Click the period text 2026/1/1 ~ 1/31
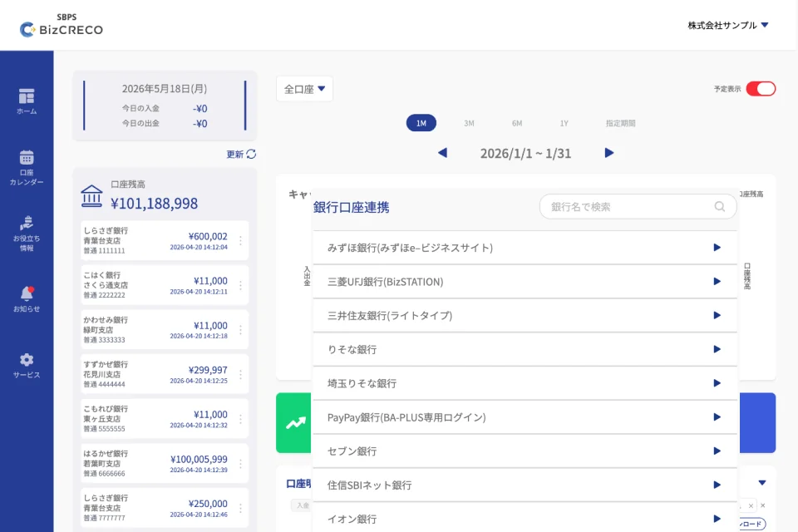 (x=525, y=153)
